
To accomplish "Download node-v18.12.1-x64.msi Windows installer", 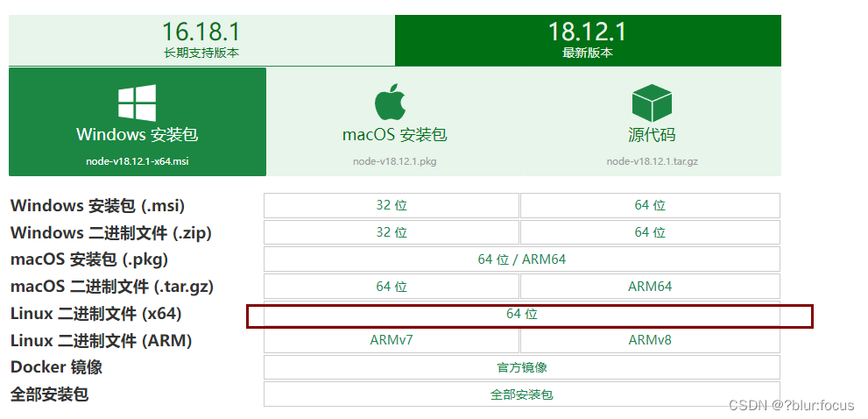I will coord(138,122).
